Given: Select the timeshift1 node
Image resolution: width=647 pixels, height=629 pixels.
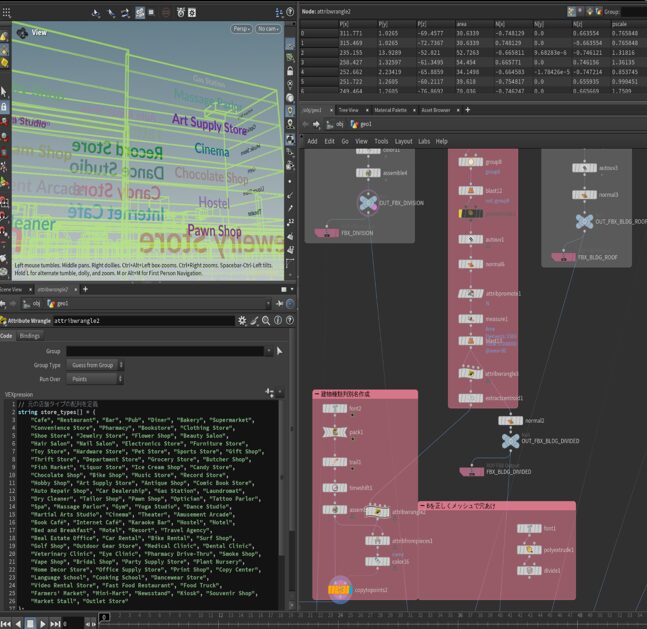Looking at the screenshot, I should point(335,488).
